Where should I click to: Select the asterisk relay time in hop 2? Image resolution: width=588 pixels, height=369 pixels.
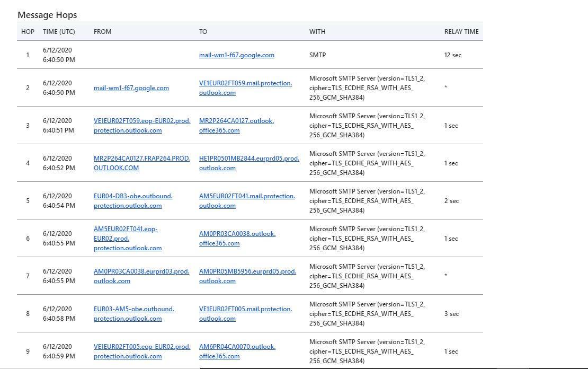pos(446,87)
